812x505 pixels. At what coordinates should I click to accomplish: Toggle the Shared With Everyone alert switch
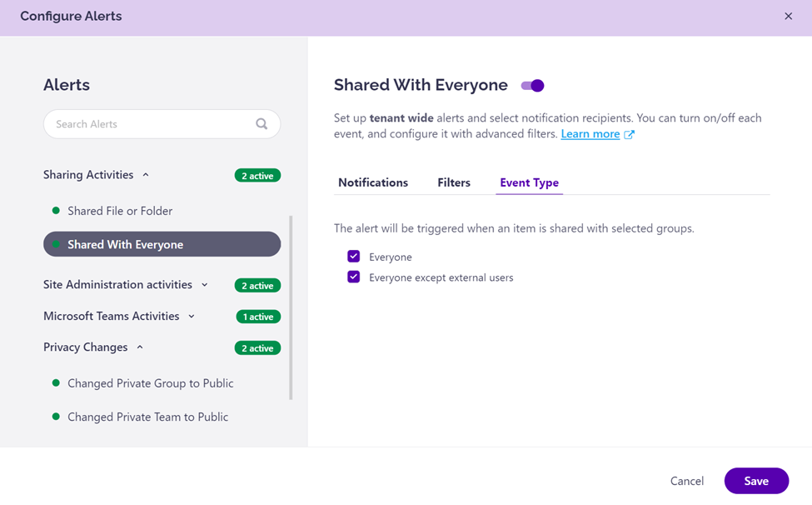coord(532,86)
